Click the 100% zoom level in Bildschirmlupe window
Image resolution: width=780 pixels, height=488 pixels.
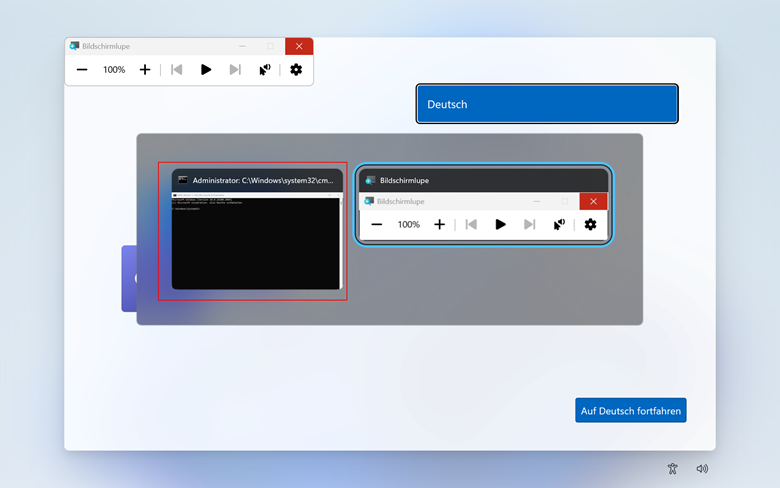tap(114, 70)
